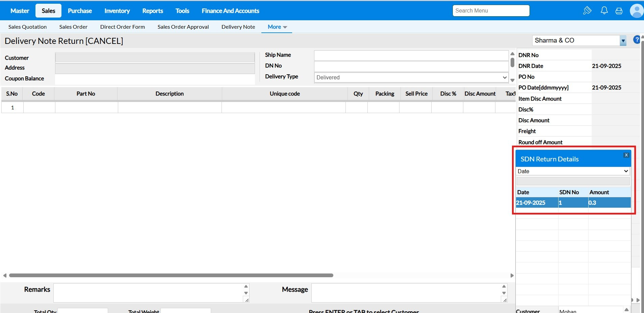Close the SDN Return Details popup
This screenshot has width=644, height=313.
pyautogui.click(x=626, y=155)
